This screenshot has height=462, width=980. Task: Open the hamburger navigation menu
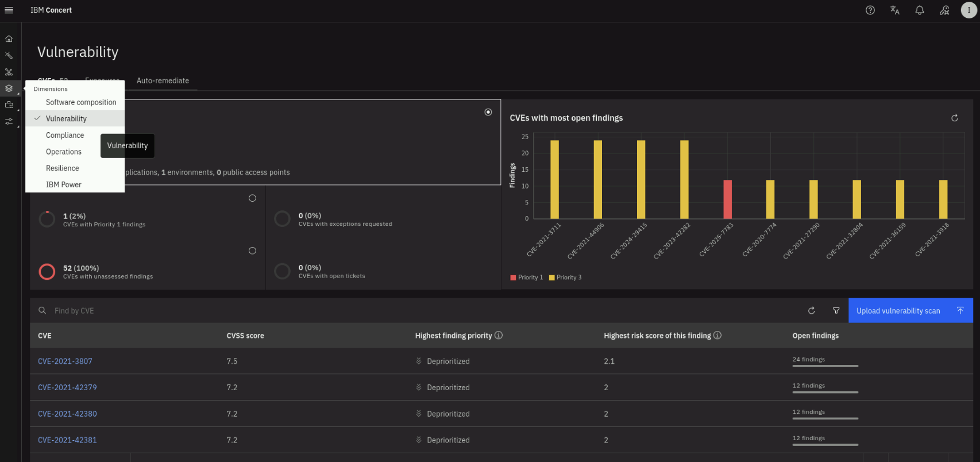click(x=9, y=10)
